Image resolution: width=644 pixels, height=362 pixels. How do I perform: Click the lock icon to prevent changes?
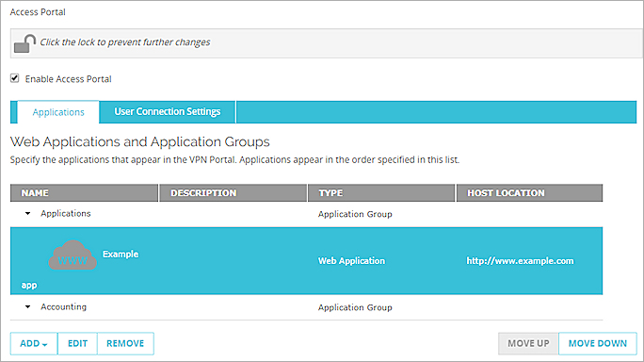[24, 43]
